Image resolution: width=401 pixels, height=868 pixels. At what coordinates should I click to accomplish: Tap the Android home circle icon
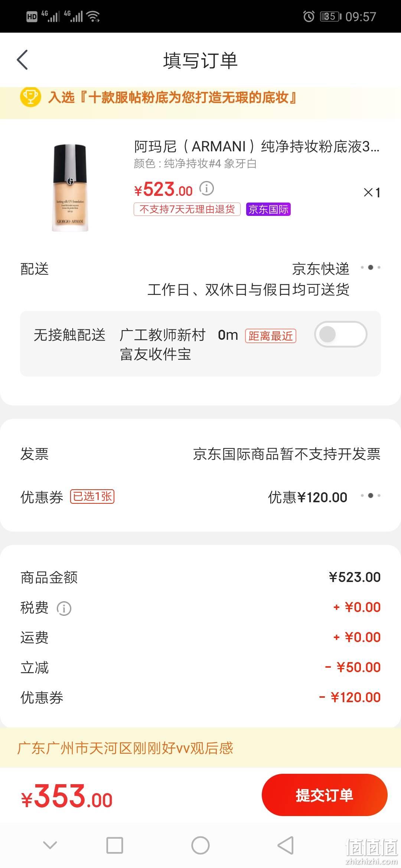(x=200, y=845)
